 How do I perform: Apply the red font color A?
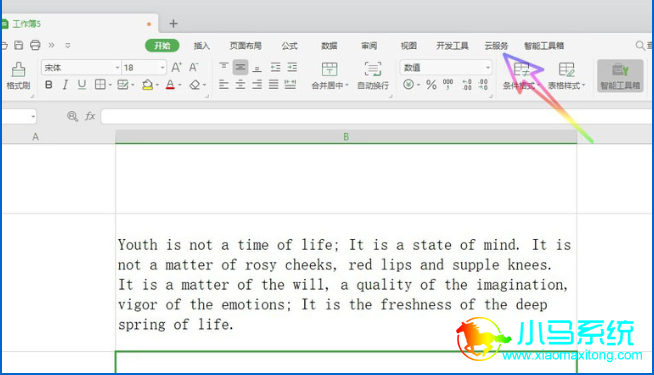(170, 85)
